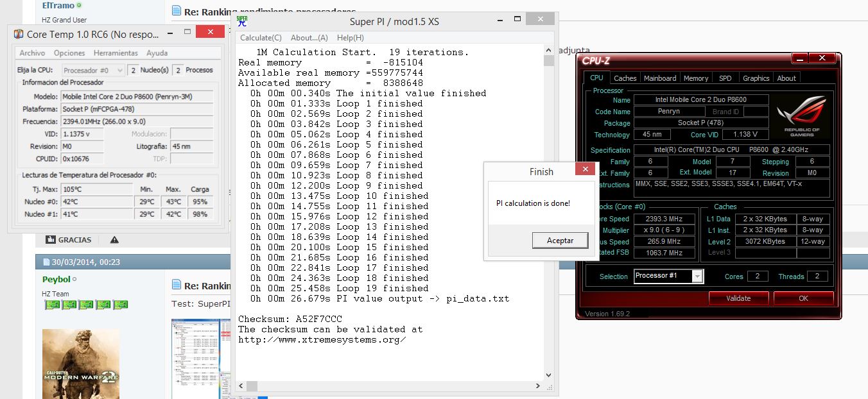Open the About...(A) menu in Super PI
Viewport: 868px width, 399px height.
309,38
